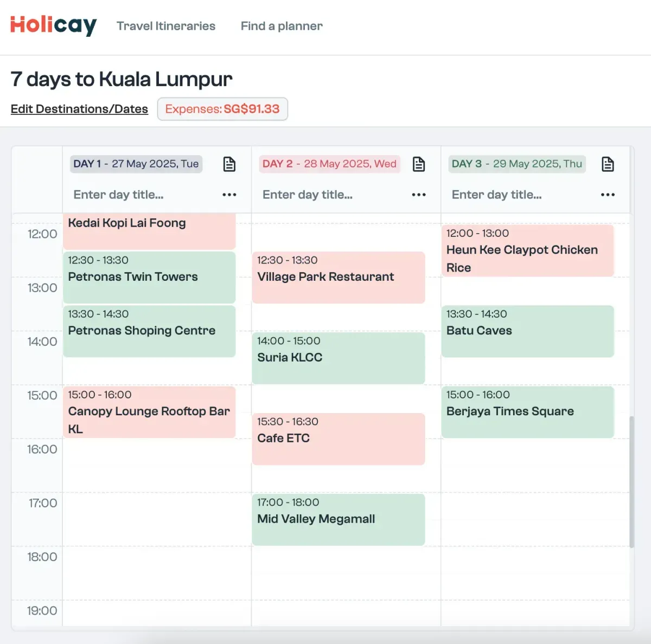Select the DAY 2 - 28 May 2025 label
The width and height of the screenshot is (651, 644).
(329, 164)
